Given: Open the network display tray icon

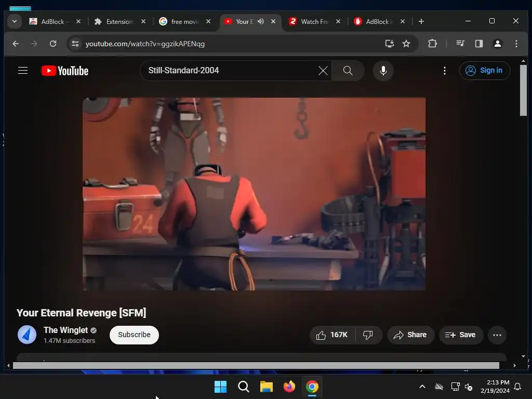Looking at the screenshot, I should pos(455,387).
